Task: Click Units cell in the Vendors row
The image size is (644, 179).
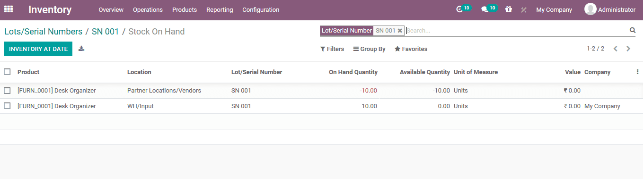Action: (x=460, y=90)
